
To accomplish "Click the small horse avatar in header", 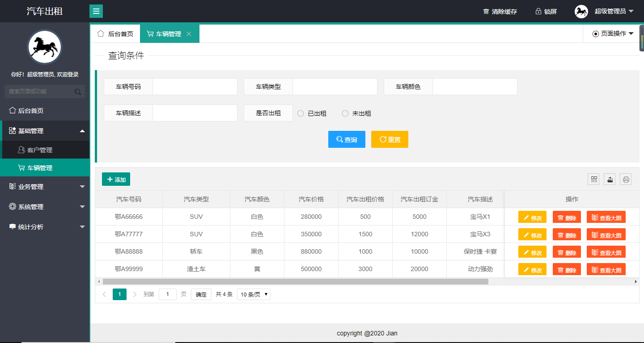I will point(581,12).
